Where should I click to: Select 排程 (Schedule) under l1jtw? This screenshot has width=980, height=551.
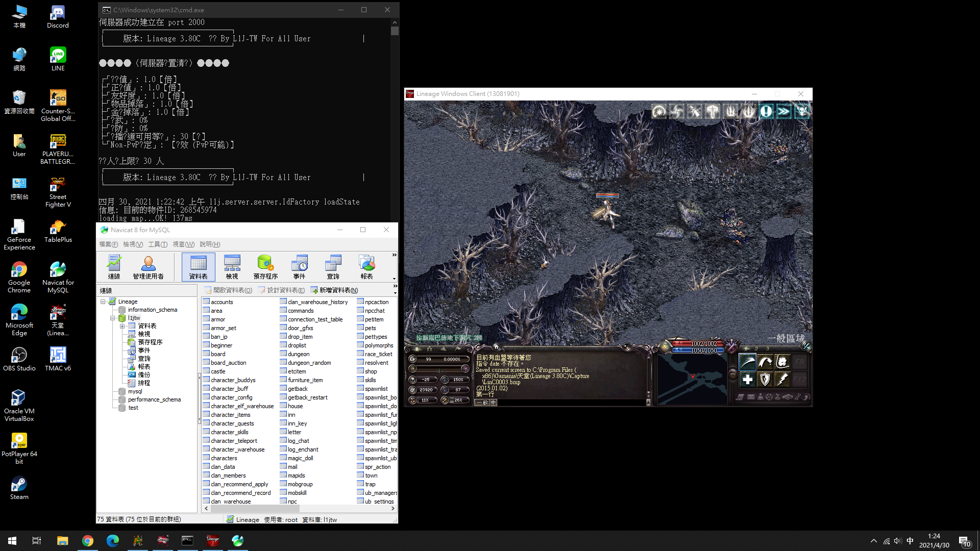[x=139, y=383]
